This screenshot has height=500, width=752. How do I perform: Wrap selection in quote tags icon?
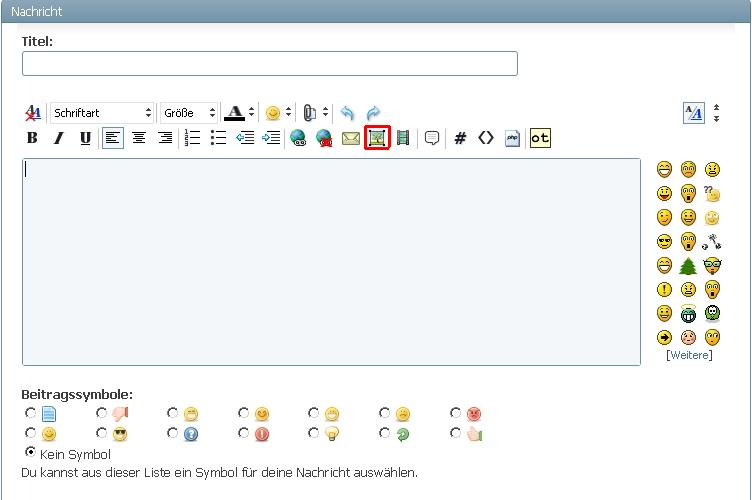[432, 138]
